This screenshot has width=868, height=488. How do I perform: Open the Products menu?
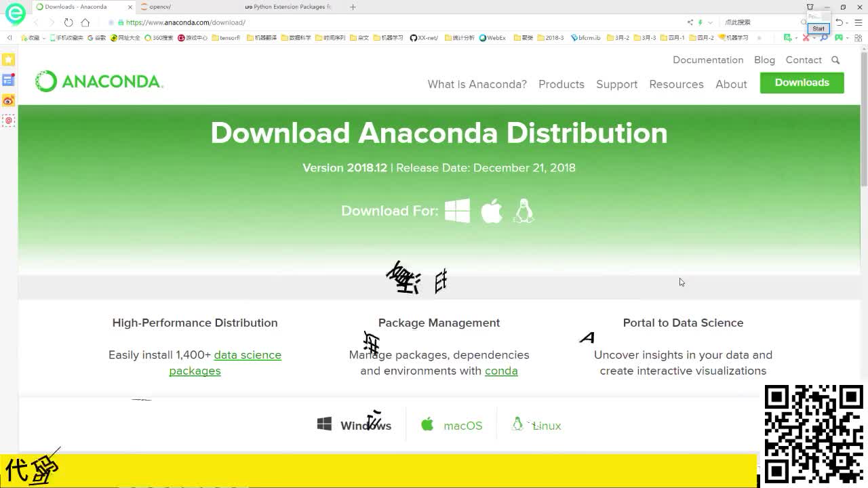coord(561,84)
